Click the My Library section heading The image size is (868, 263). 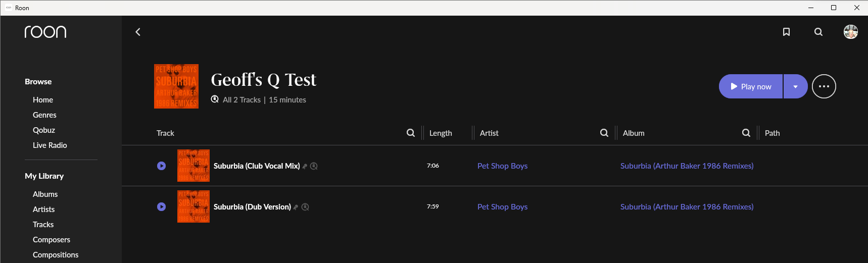point(44,176)
